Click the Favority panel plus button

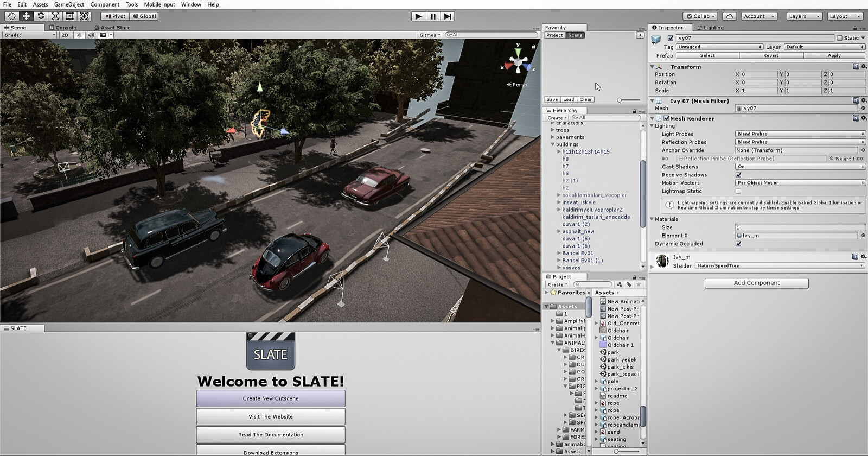pos(640,35)
